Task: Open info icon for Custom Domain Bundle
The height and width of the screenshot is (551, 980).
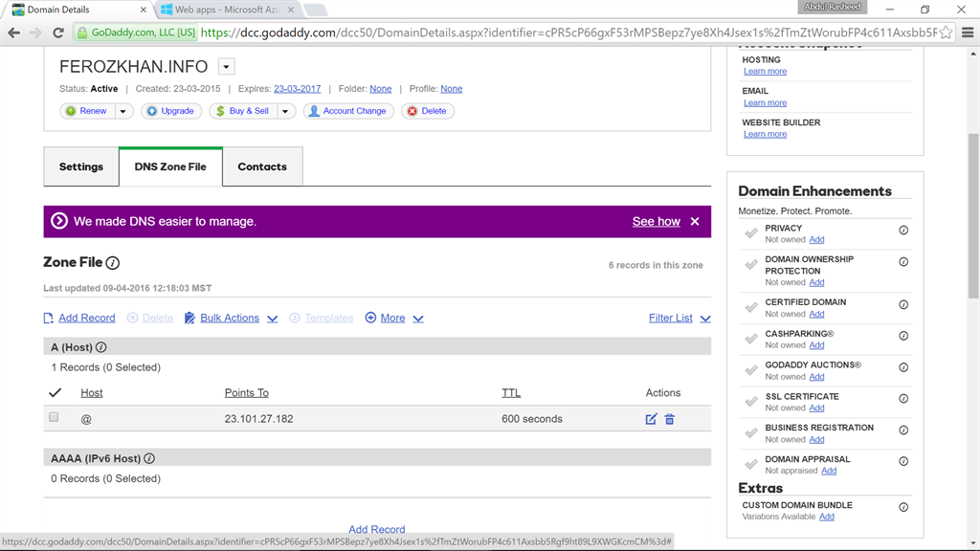Action: pos(903,507)
